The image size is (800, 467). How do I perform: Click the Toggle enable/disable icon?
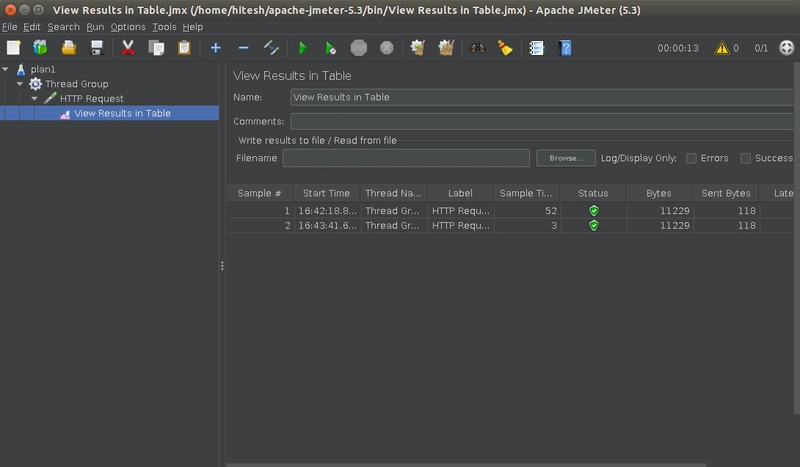click(x=271, y=48)
